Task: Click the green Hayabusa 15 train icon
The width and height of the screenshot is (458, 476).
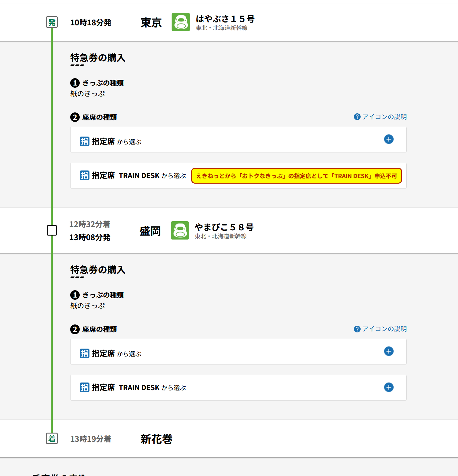Action: coord(180,22)
